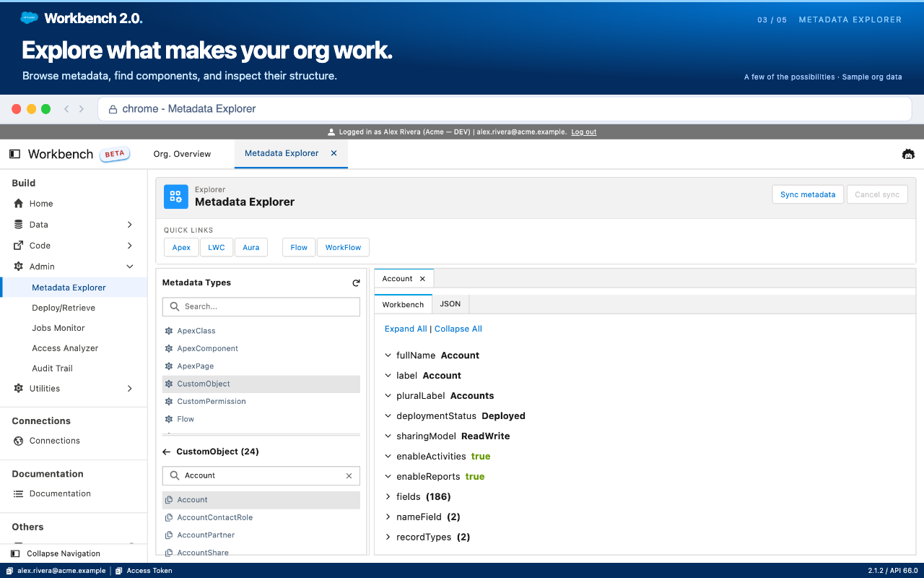Toggle the sidebar panel icon beside Workbench
924x578 pixels.
pyautogui.click(x=14, y=154)
